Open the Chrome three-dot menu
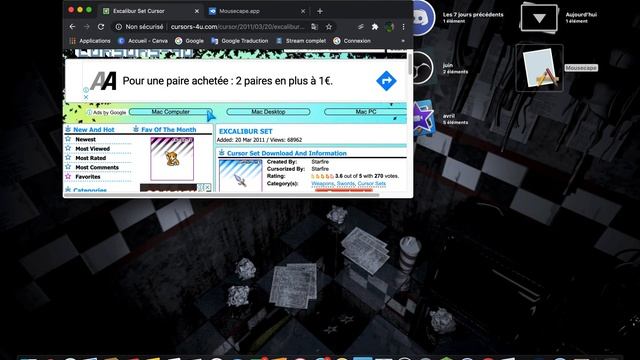640x360 pixels. click(x=403, y=27)
